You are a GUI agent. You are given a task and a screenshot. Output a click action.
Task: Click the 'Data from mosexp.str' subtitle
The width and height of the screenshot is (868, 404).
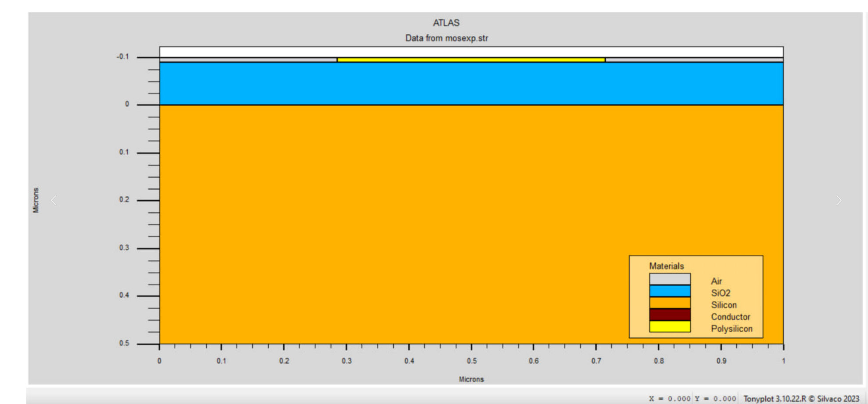(446, 38)
